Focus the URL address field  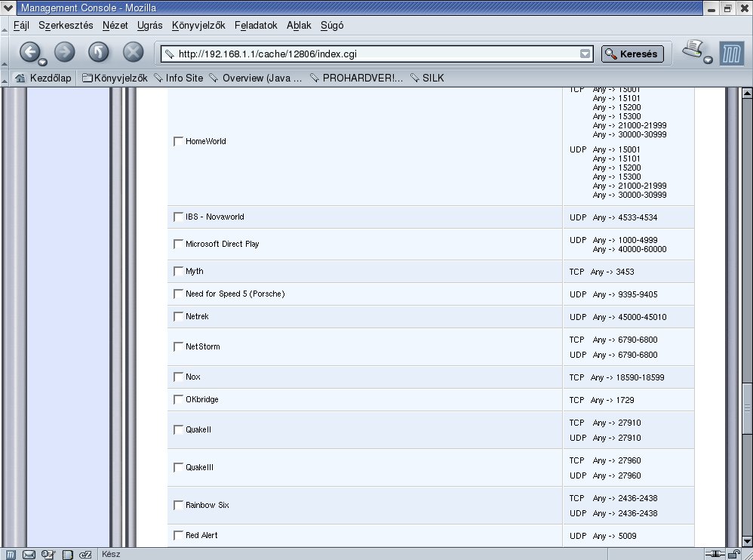pyautogui.click(x=377, y=54)
